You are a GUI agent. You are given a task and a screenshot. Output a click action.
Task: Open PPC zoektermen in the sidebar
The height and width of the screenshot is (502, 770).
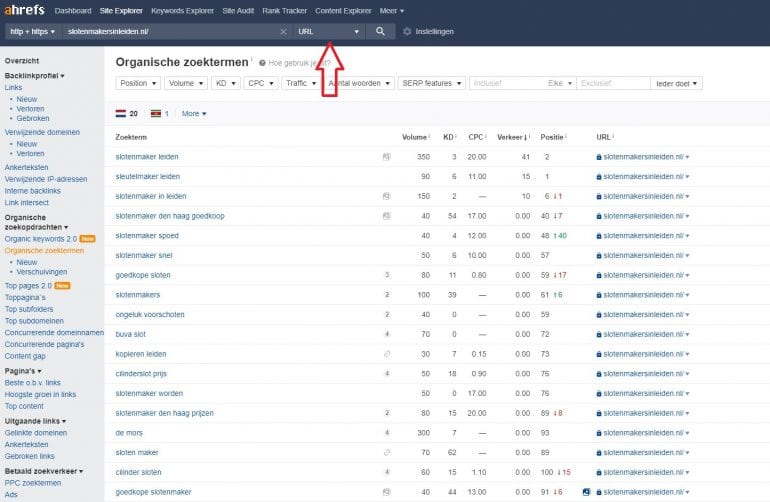point(33,483)
